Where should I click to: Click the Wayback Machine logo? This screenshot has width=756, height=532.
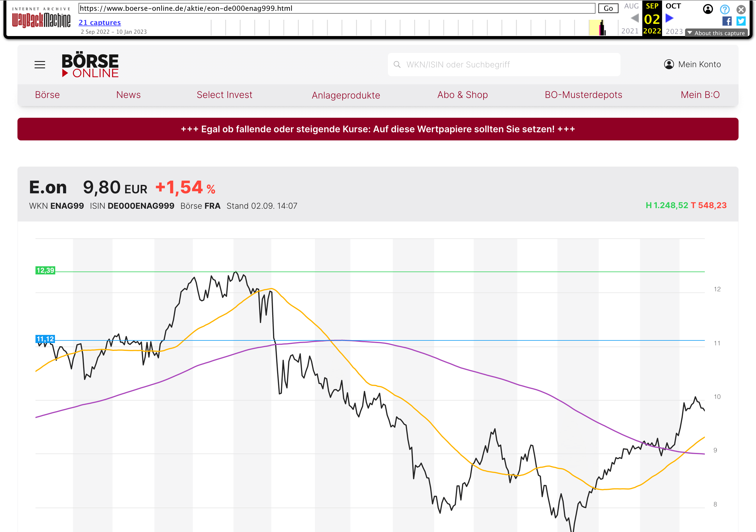point(41,19)
